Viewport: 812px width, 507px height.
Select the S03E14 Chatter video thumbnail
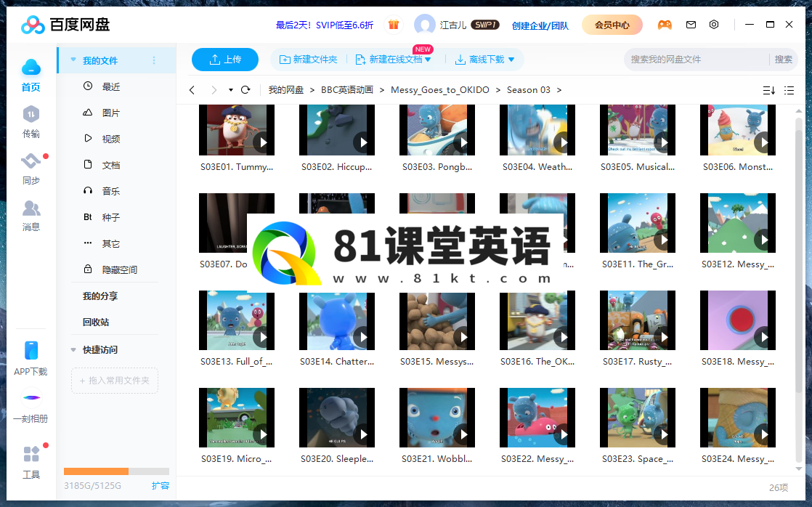(x=336, y=320)
